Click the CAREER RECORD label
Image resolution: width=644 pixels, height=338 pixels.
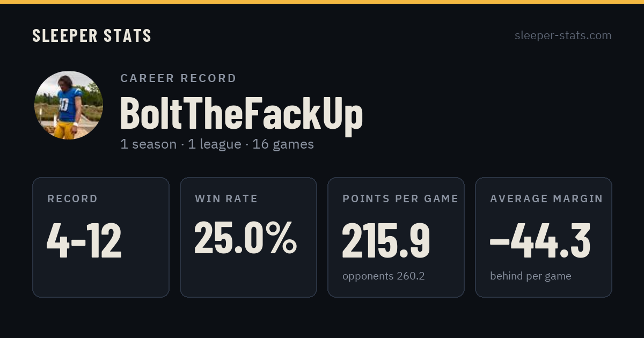pyautogui.click(x=178, y=78)
